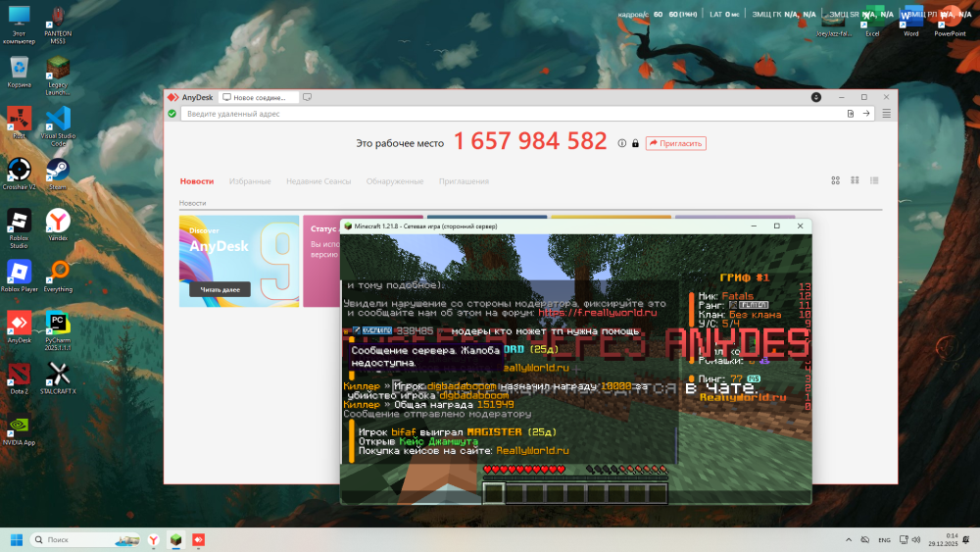Open Yandex browser from the taskbar

[x=153, y=539]
